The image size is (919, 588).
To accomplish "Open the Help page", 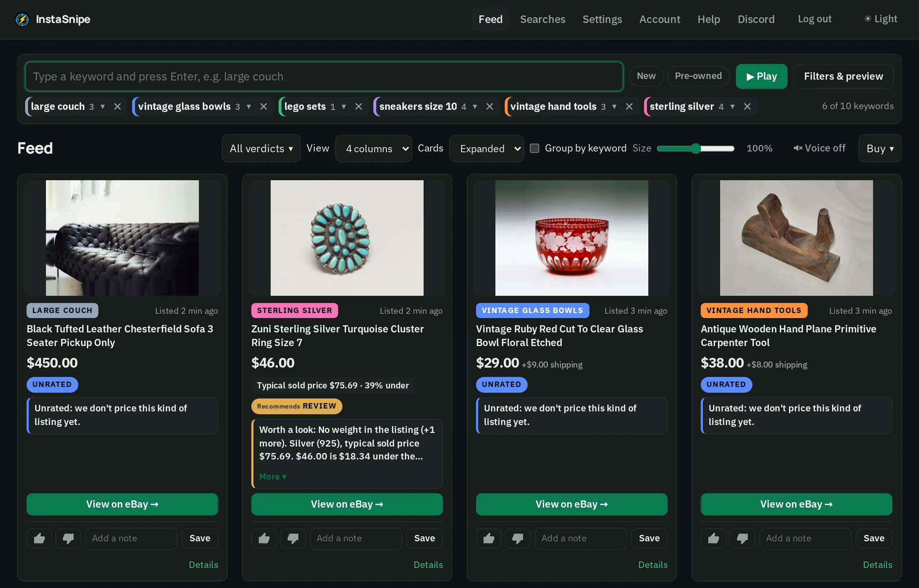I will click(709, 19).
